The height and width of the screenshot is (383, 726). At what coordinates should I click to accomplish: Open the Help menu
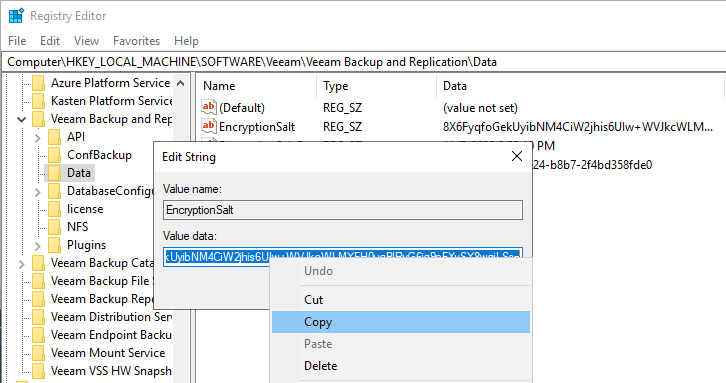click(187, 41)
